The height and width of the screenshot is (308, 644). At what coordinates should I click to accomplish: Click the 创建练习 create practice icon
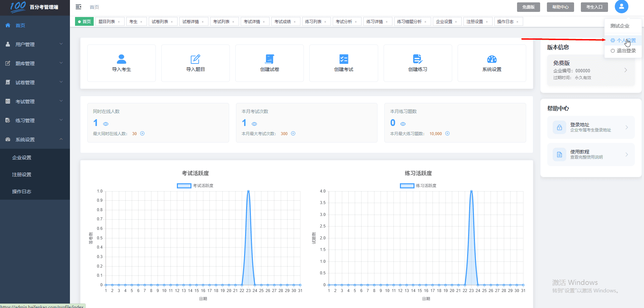pos(418,59)
